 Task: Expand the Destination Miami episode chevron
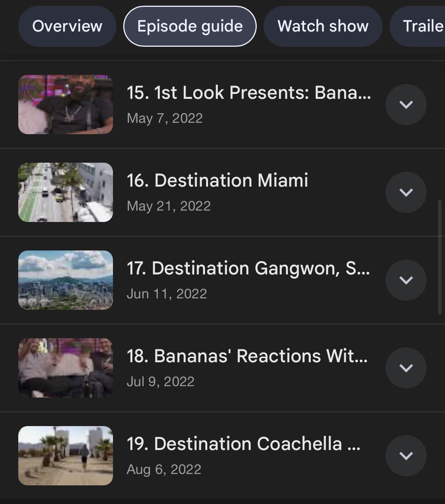pyautogui.click(x=406, y=192)
